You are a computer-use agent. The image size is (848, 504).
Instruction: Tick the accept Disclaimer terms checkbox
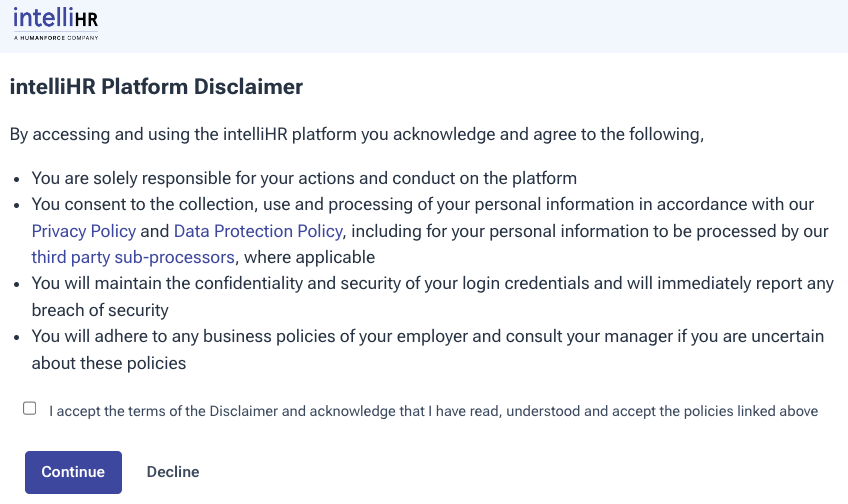click(x=30, y=408)
